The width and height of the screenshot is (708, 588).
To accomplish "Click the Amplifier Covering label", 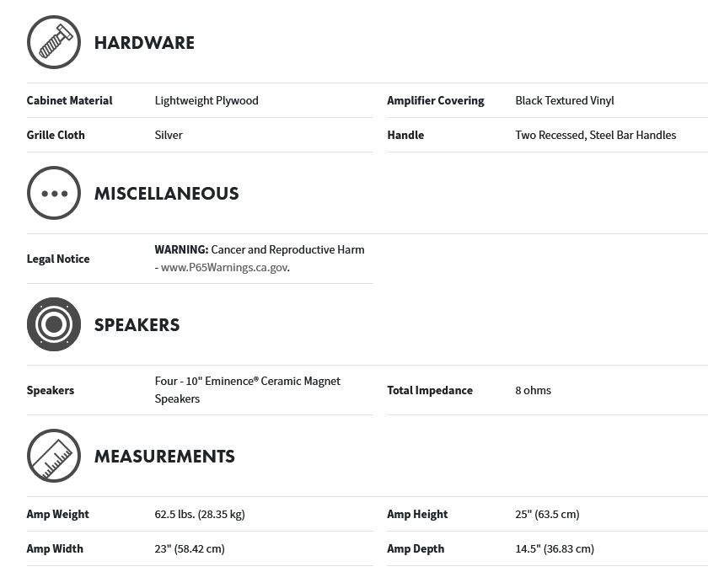I will [436, 100].
